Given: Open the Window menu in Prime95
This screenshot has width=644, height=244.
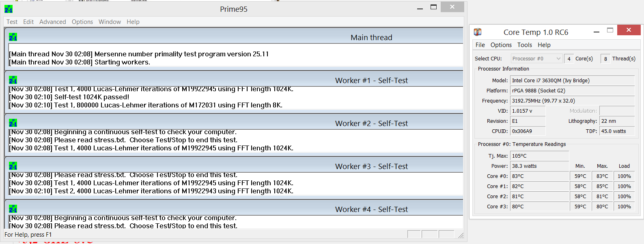Looking at the screenshot, I should pyautogui.click(x=110, y=22).
